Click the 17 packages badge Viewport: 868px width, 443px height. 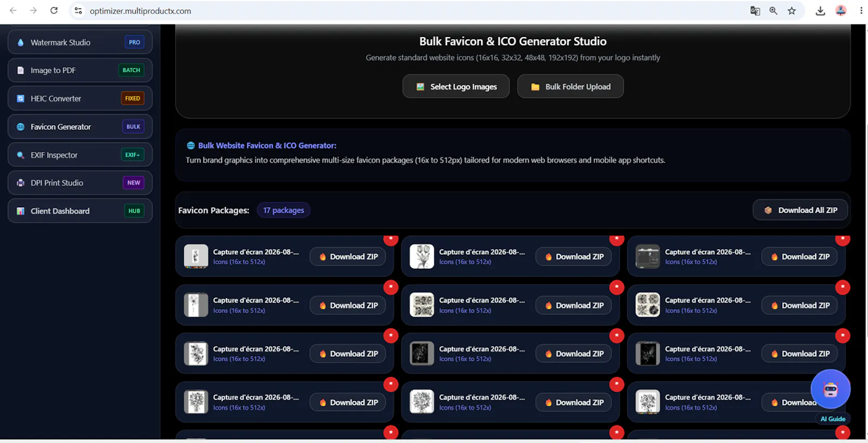pyautogui.click(x=283, y=210)
